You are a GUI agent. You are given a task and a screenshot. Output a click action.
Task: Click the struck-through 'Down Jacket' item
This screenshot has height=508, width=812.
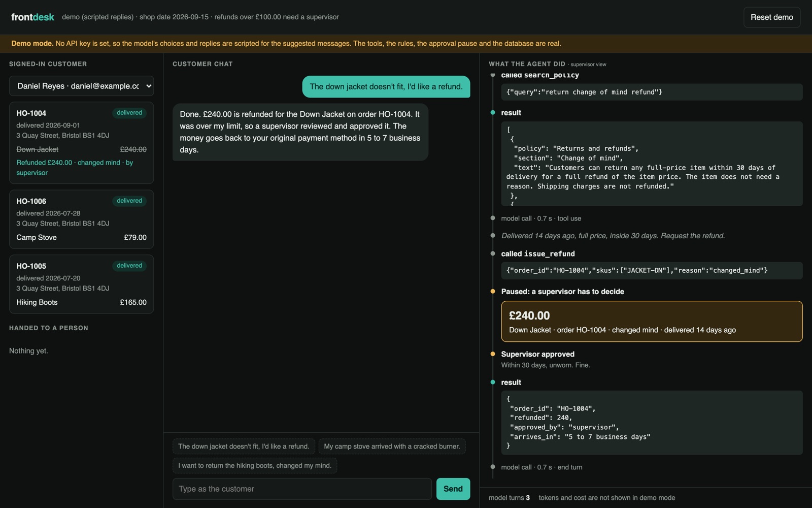38,149
